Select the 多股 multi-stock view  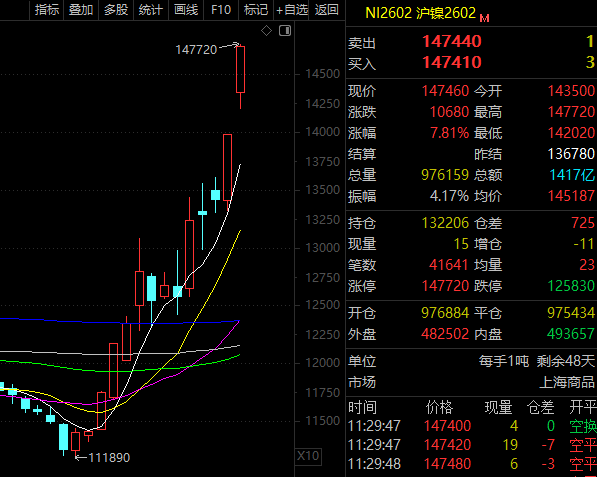pos(116,10)
